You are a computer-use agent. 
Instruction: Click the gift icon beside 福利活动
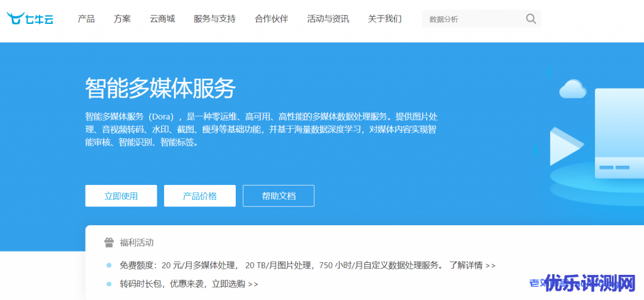(109, 242)
